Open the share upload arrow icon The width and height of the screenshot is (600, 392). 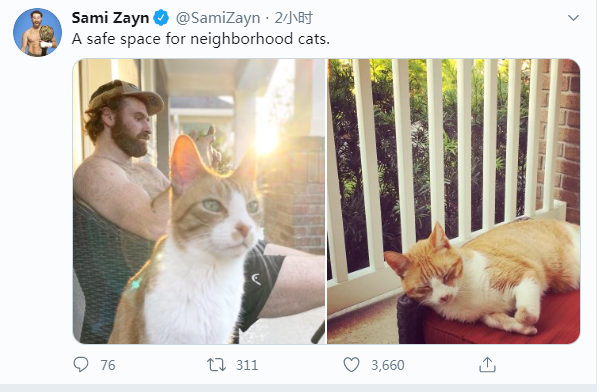[487, 365]
